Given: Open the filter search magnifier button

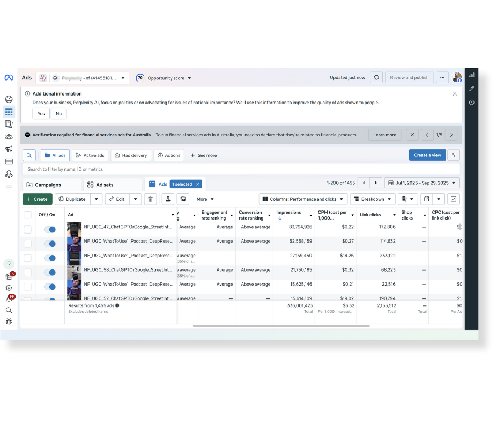Looking at the screenshot, I should (x=29, y=155).
